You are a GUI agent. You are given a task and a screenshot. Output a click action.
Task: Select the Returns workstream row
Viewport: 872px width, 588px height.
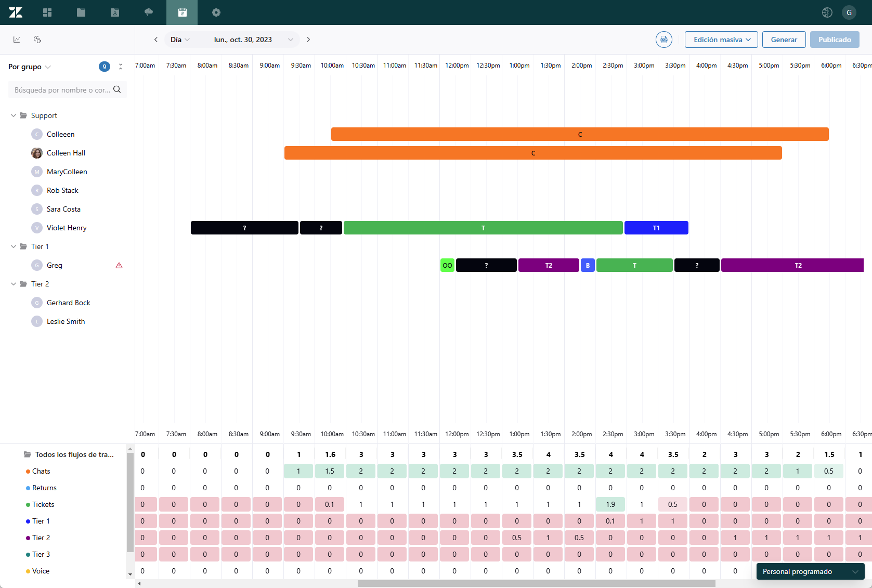[x=44, y=488]
